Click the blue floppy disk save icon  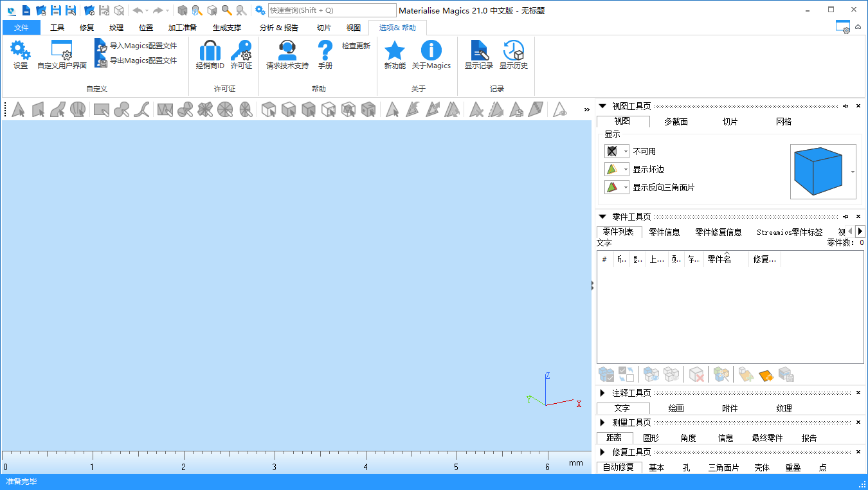[x=56, y=10]
